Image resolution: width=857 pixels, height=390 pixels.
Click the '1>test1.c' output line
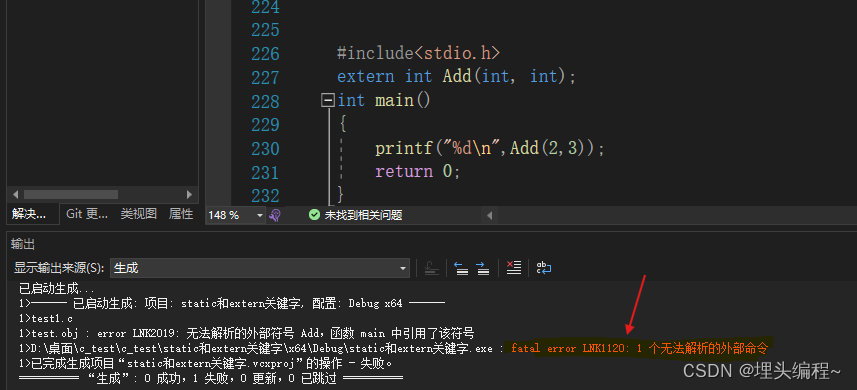(45, 318)
